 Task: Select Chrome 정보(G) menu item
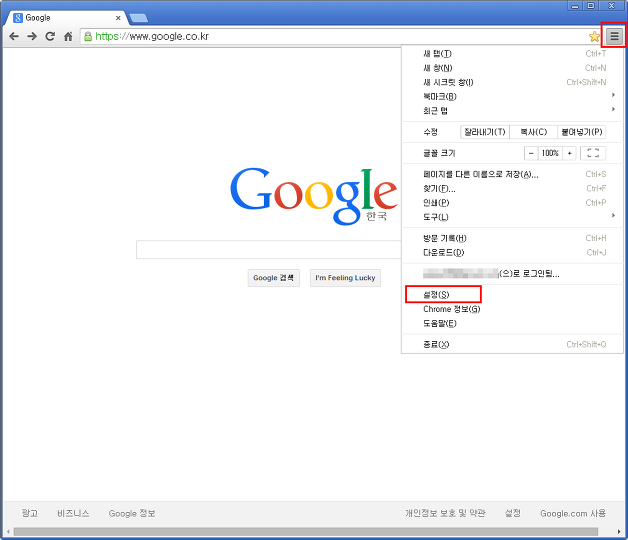[x=512, y=309]
